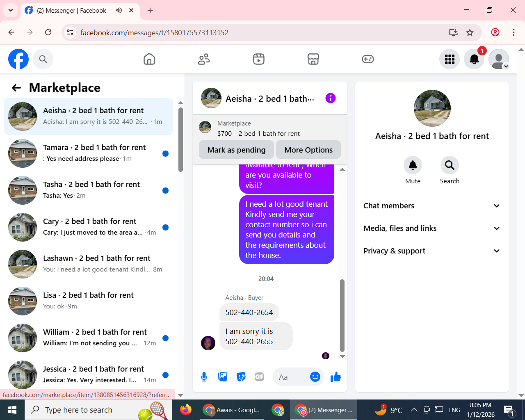
Task: Open the Windows Start button
Action: click(12, 410)
